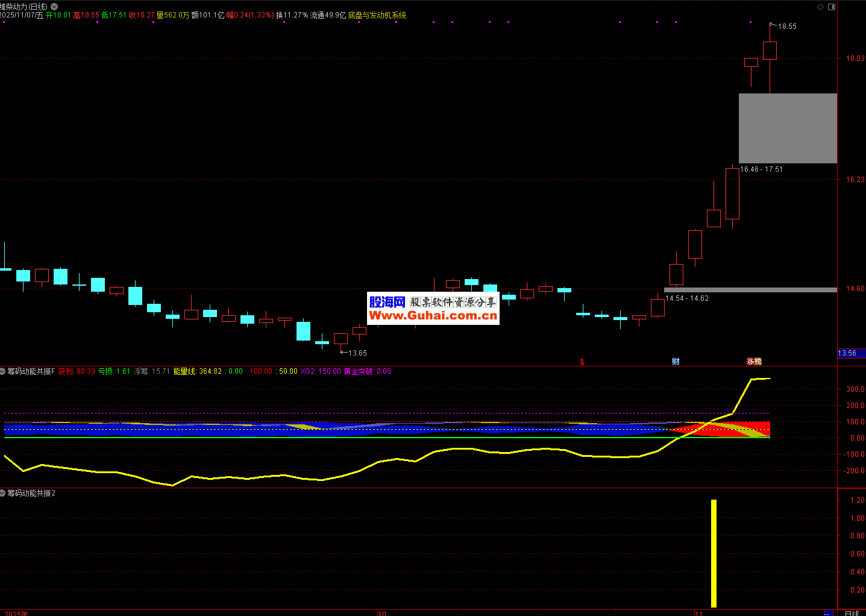Image resolution: width=866 pixels, height=616 pixels.
Task: Click the 18.55 high price label
Action: 787,27
